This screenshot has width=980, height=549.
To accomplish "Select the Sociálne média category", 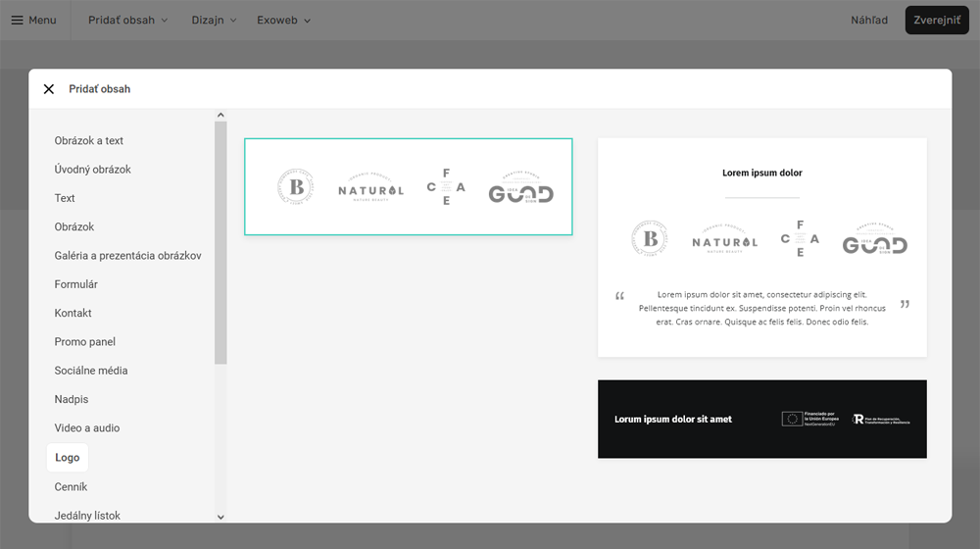I will point(91,371).
